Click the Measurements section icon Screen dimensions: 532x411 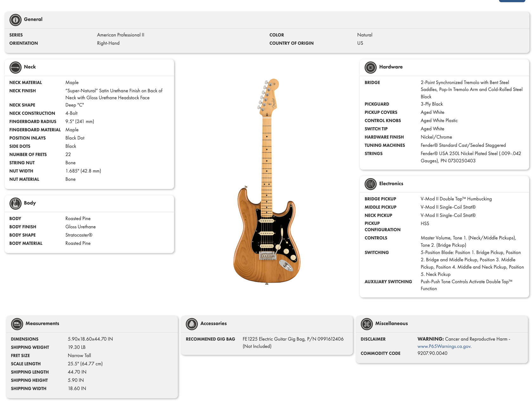coord(17,324)
